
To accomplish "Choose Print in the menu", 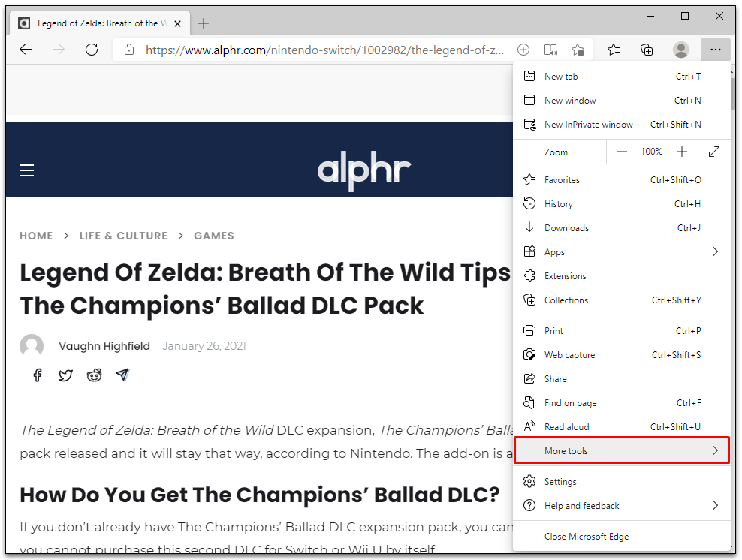I will point(622,330).
